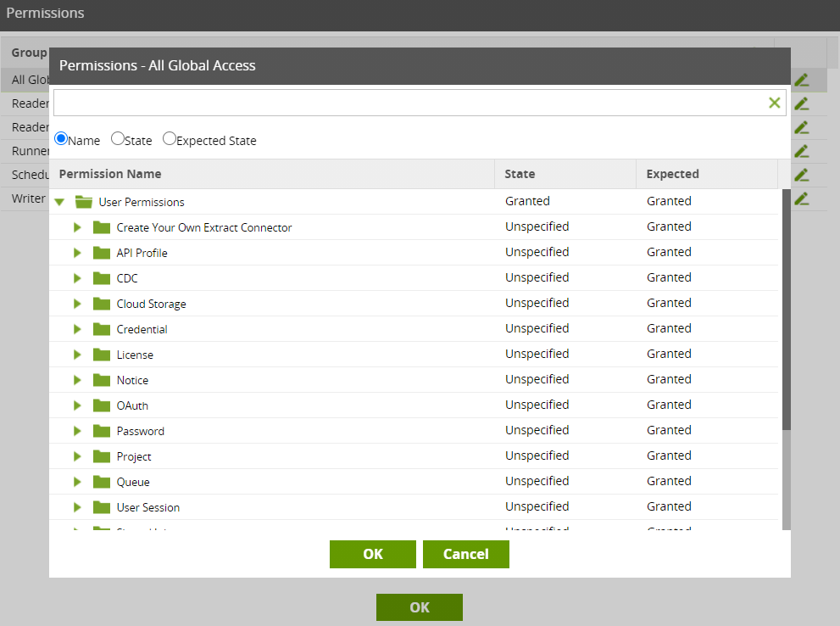This screenshot has width=840, height=626.
Task: Click the OAuth folder icon
Action: click(101, 405)
